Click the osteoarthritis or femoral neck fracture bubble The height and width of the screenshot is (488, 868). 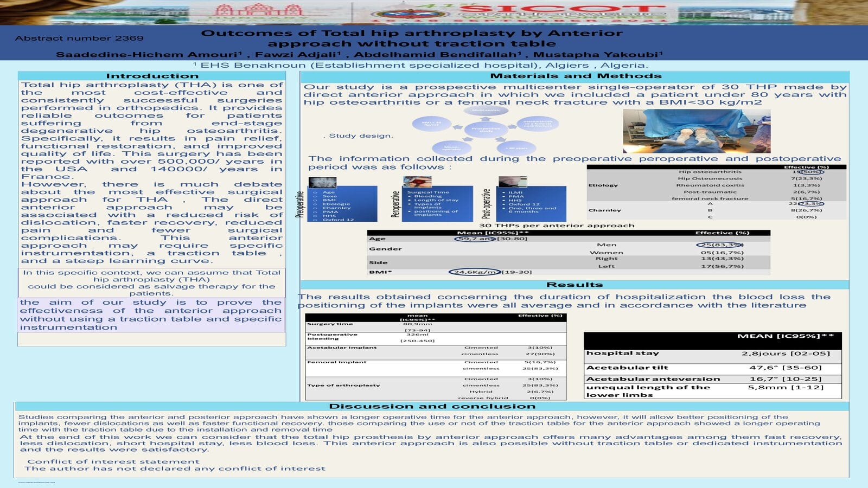tap(538, 124)
